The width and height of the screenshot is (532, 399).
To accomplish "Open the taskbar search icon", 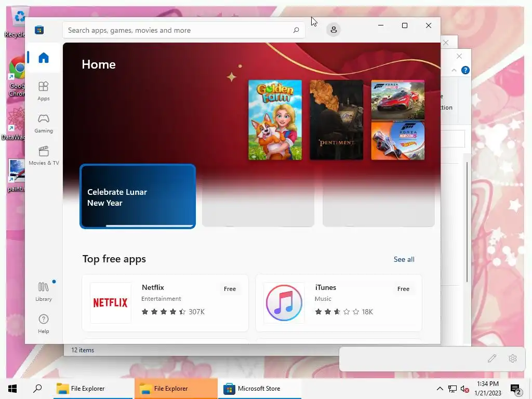I will 37,389.
